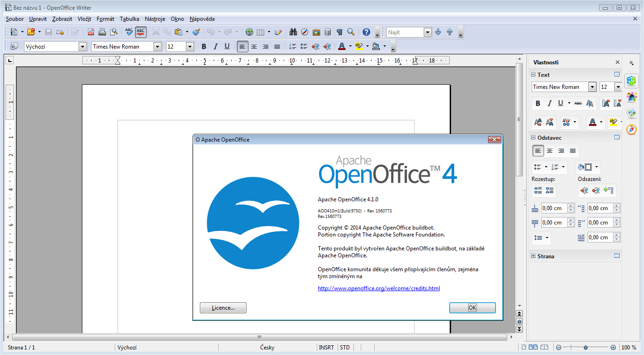Toggle Bold in sidebar Text panel

click(538, 103)
